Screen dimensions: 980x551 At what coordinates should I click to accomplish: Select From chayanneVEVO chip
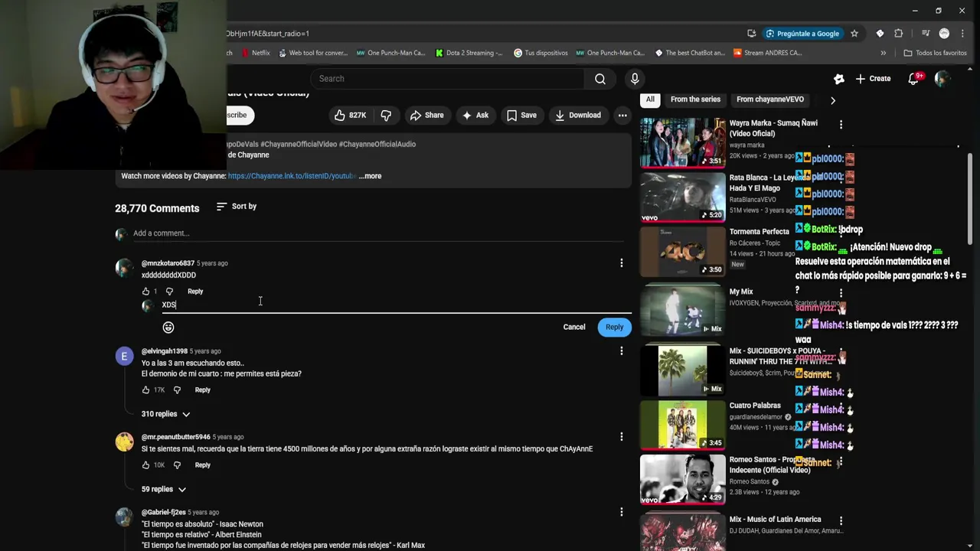coord(770,99)
